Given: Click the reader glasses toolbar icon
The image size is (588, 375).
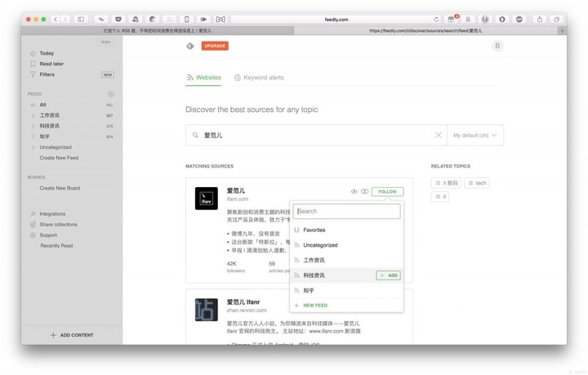Looking at the screenshot, I should [x=220, y=19].
